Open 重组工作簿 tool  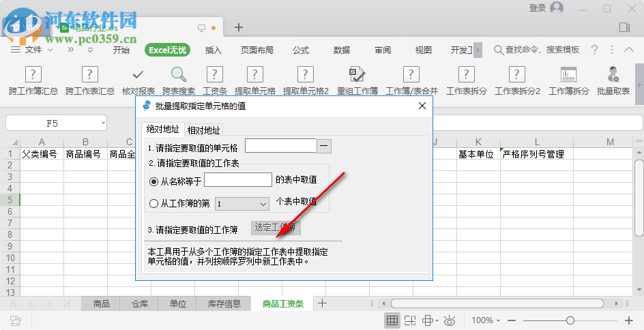pyautogui.click(x=357, y=81)
